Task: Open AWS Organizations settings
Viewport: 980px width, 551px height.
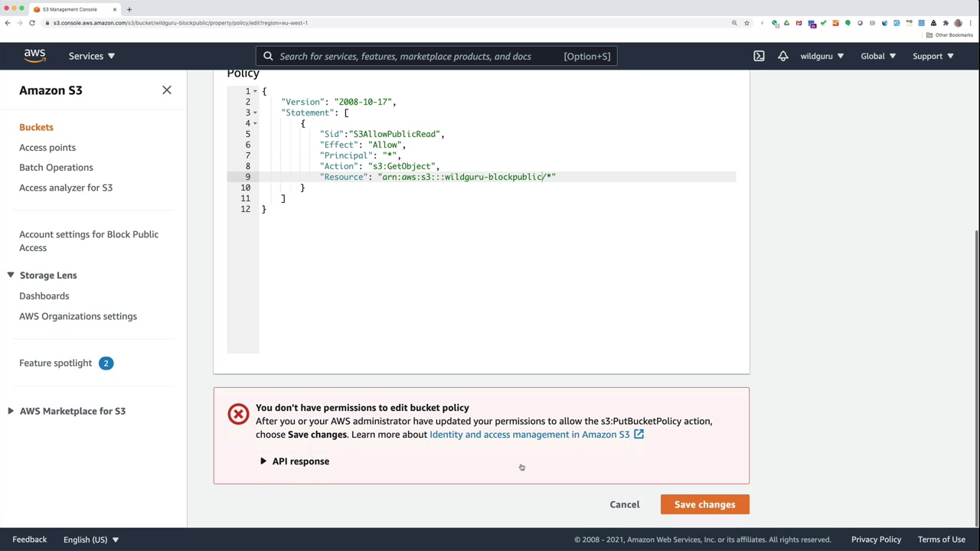Action: (x=78, y=316)
